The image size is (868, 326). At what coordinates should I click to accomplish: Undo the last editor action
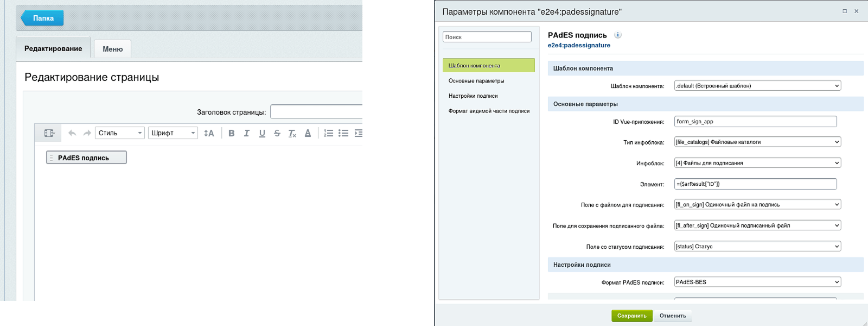(x=72, y=133)
